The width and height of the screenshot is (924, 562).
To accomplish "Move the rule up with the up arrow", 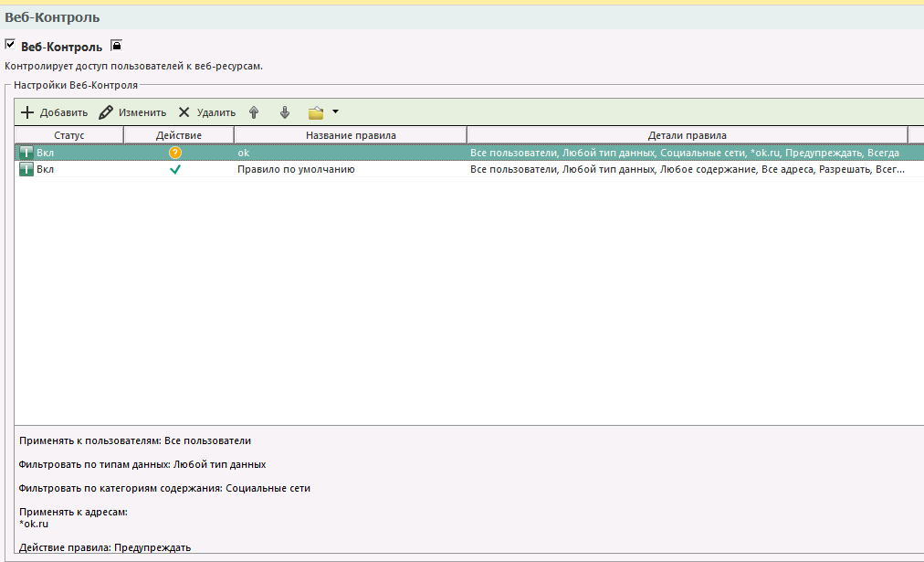I will pos(254,112).
